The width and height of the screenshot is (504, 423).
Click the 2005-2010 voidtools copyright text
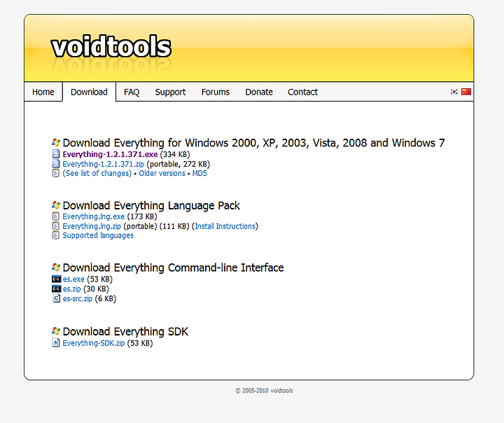click(x=264, y=391)
